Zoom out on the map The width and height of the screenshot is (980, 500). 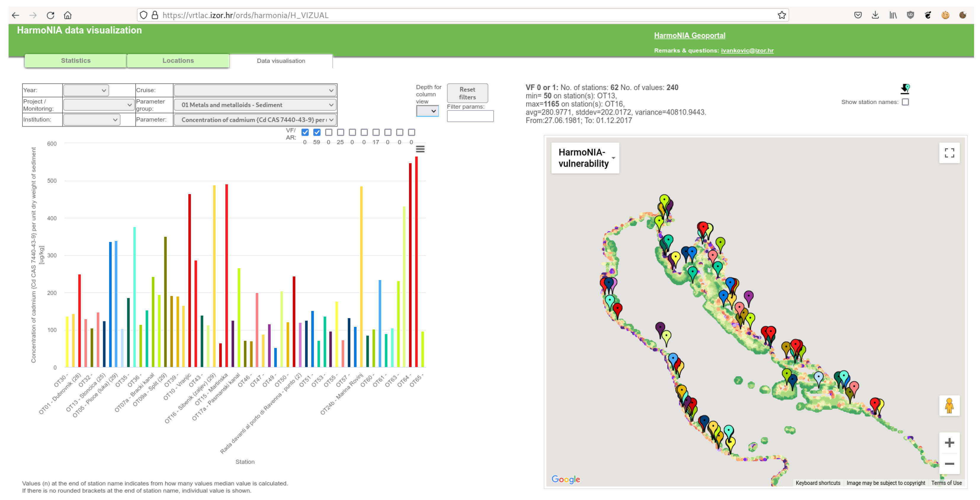tap(949, 464)
